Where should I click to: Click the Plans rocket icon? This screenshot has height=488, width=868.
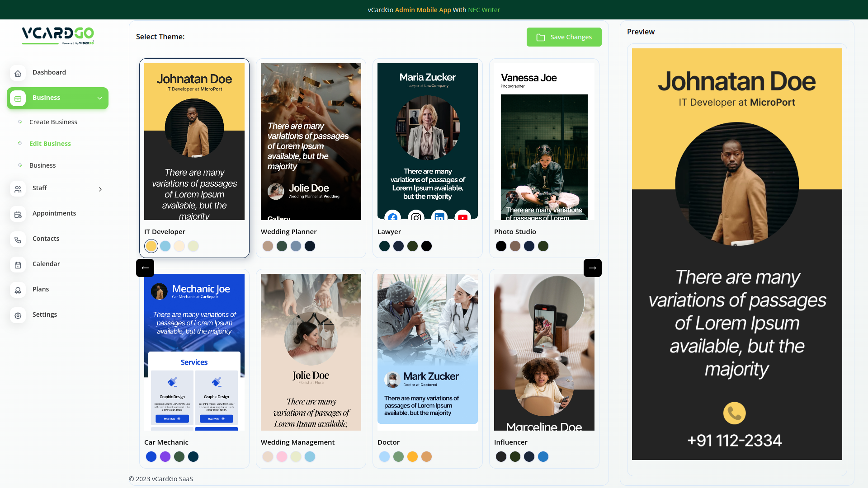[x=18, y=290]
